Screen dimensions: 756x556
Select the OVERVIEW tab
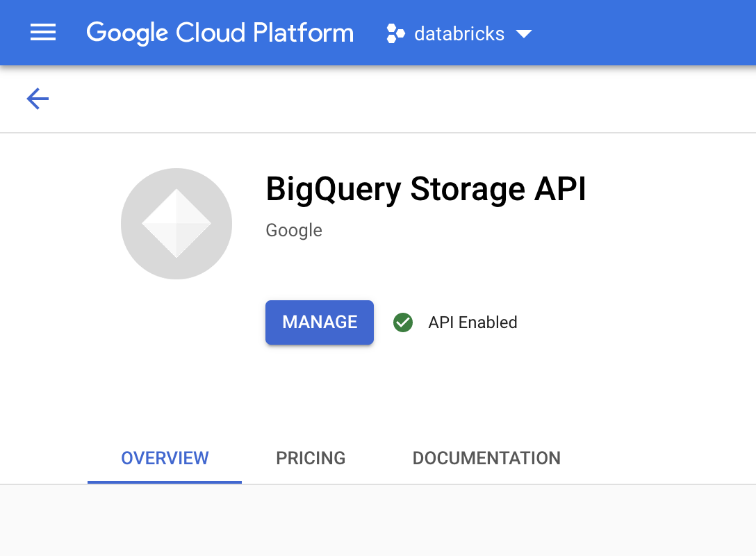164,458
